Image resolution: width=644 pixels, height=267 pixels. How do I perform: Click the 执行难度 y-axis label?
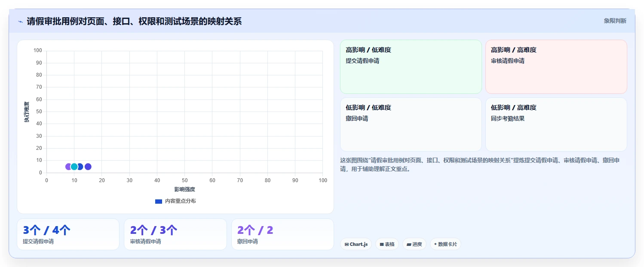pos(27,112)
